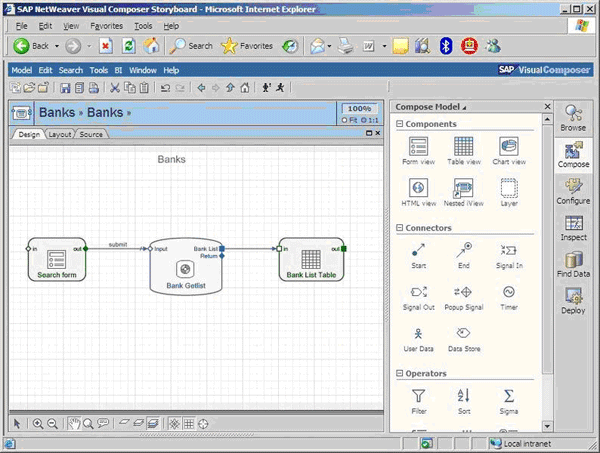The height and width of the screenshot is (453, 600).
Task: Click the Zoom in tool
Action: (38, 424)
